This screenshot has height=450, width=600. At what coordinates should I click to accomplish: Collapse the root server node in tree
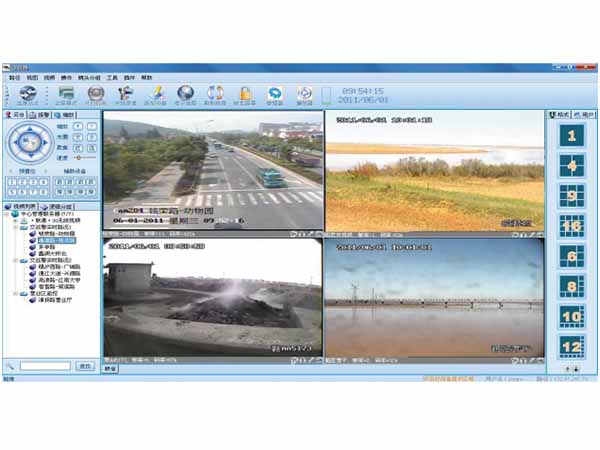[7, 214]
